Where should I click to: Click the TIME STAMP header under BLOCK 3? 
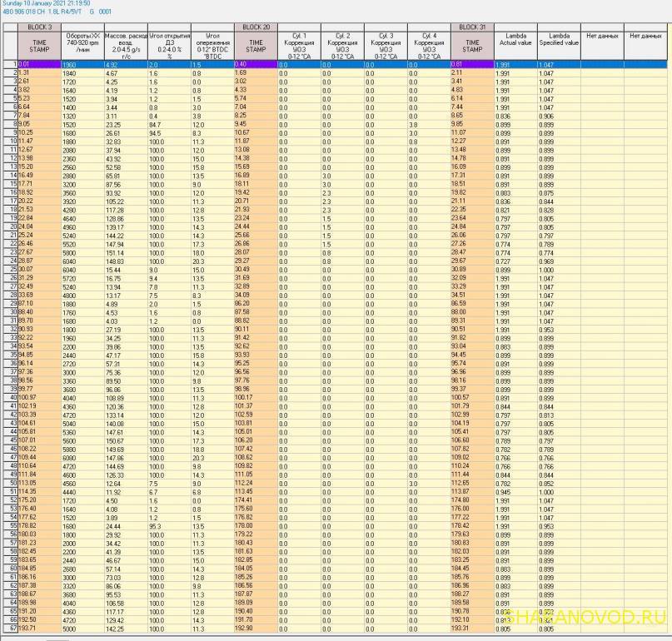coord(38,45)
